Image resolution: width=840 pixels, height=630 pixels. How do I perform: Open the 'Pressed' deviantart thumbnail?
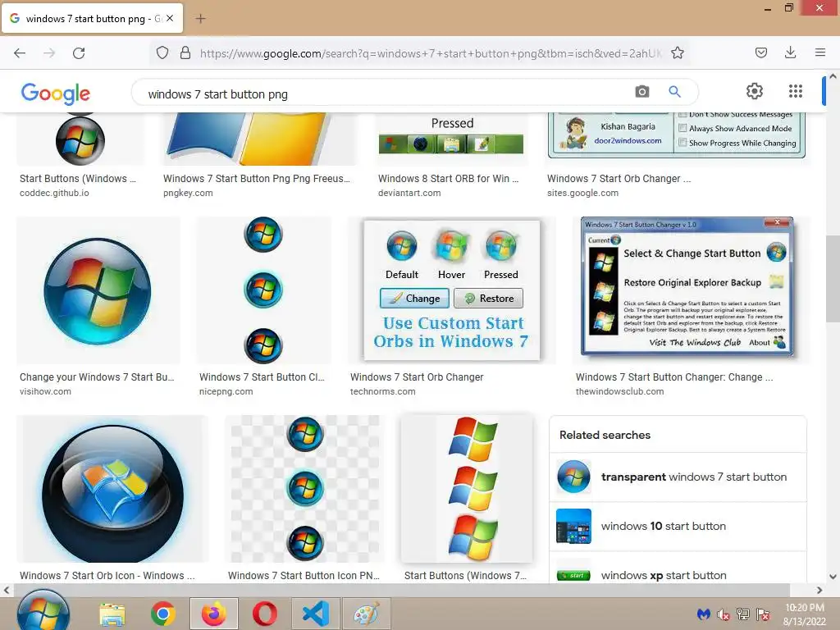tap(452, 139)
